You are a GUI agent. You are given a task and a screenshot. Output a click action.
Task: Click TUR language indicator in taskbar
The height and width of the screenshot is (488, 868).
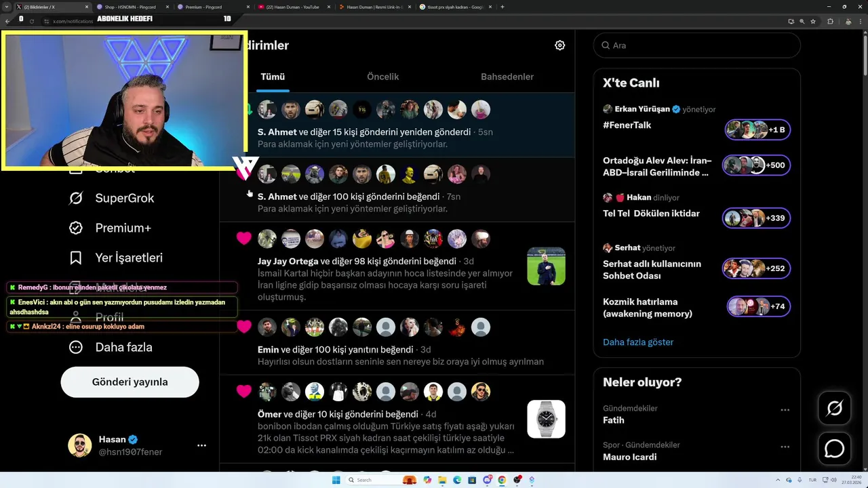point(812,480)
